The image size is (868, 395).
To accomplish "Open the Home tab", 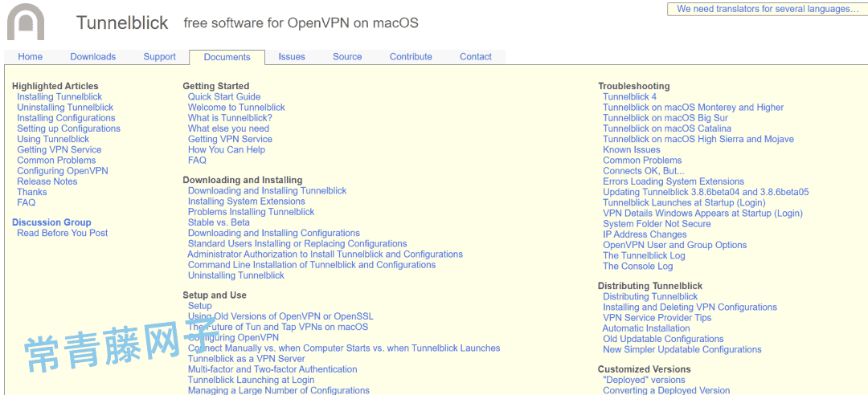I will [31, 57].
